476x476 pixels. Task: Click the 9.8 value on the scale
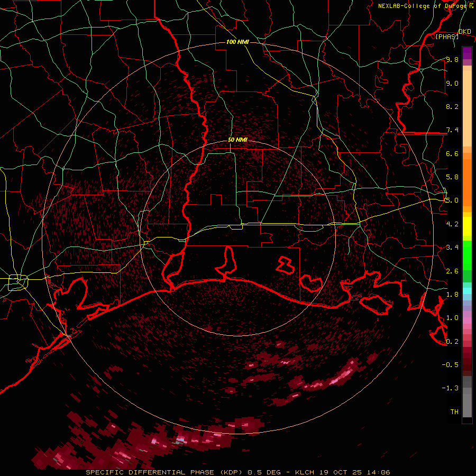click(452, 59)
